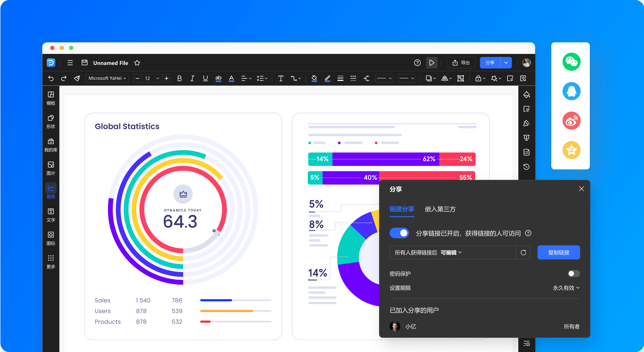The image size is (644, 352).
Task: Click the format painter brush icon
Action: [x=77, y=78]
